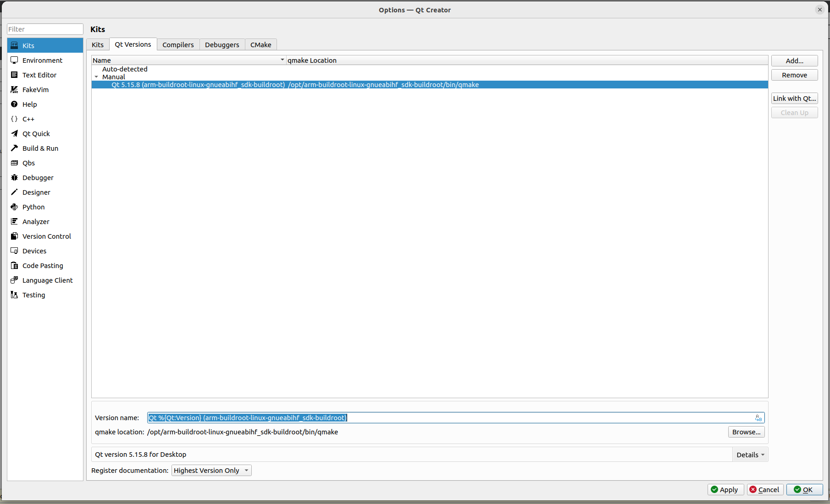Switch to the Kits tab
The width and height of the screenshot is (830, 504).
click(x=98, y=44)
